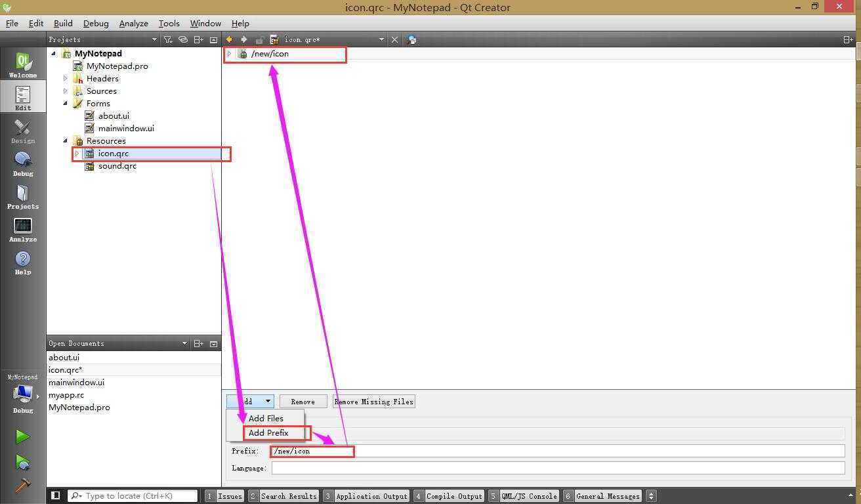The image size is (861, 504).
Task: Click the Remove button
Action: click(x=303, y=401)
